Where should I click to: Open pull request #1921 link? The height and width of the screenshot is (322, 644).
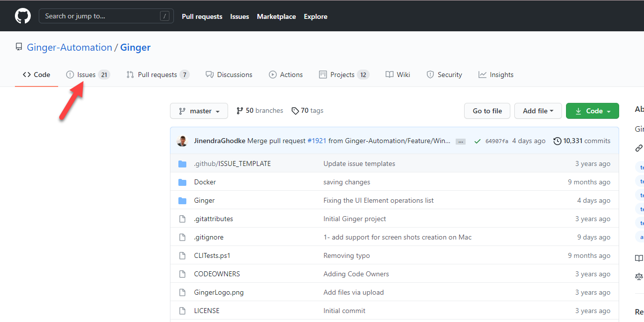tap(317, 141)
